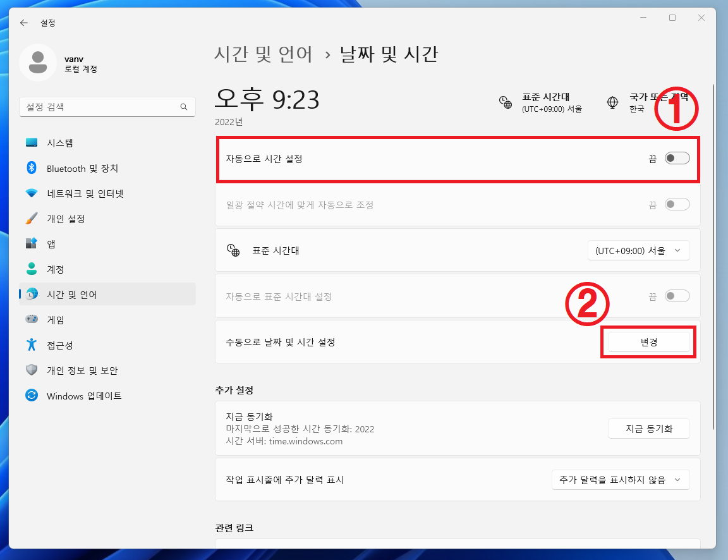Open 개인 정보 및 보안 settings
The image size is (728, 560).
tap(107, 370)
